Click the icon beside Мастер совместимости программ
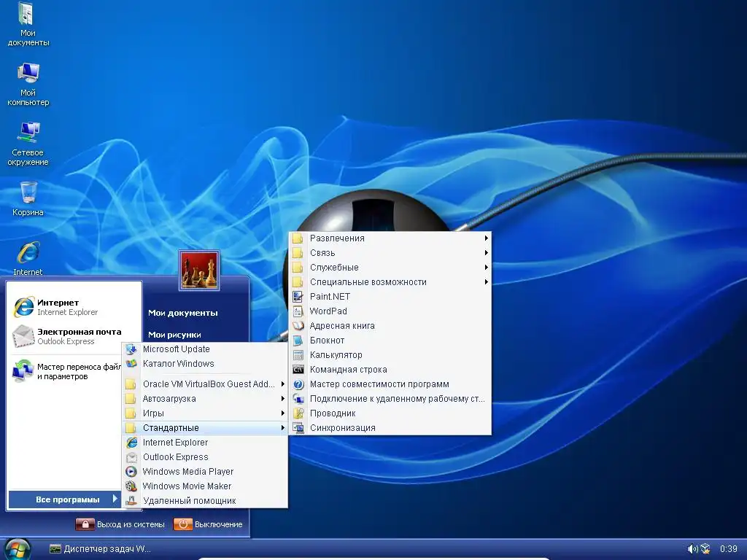This screenshot has width=747, height=560. pyautogui.click(x=298, y=384)
